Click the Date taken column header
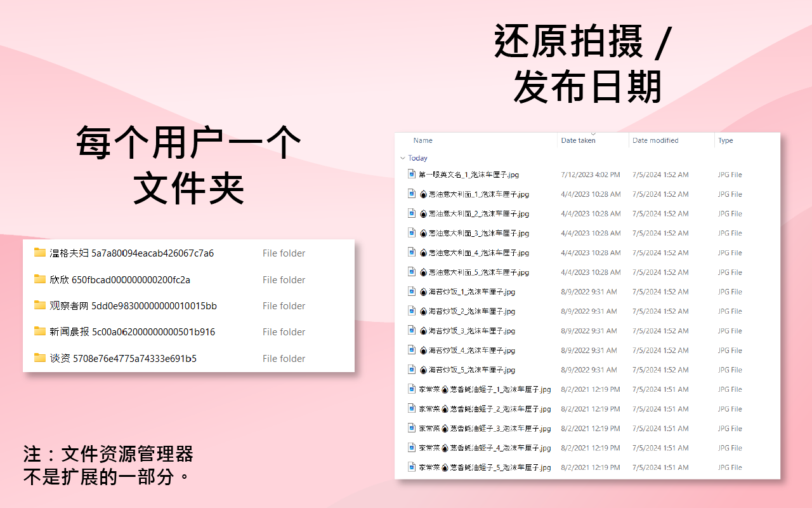The width and height of the screenshot is (812, 508). 577,140
